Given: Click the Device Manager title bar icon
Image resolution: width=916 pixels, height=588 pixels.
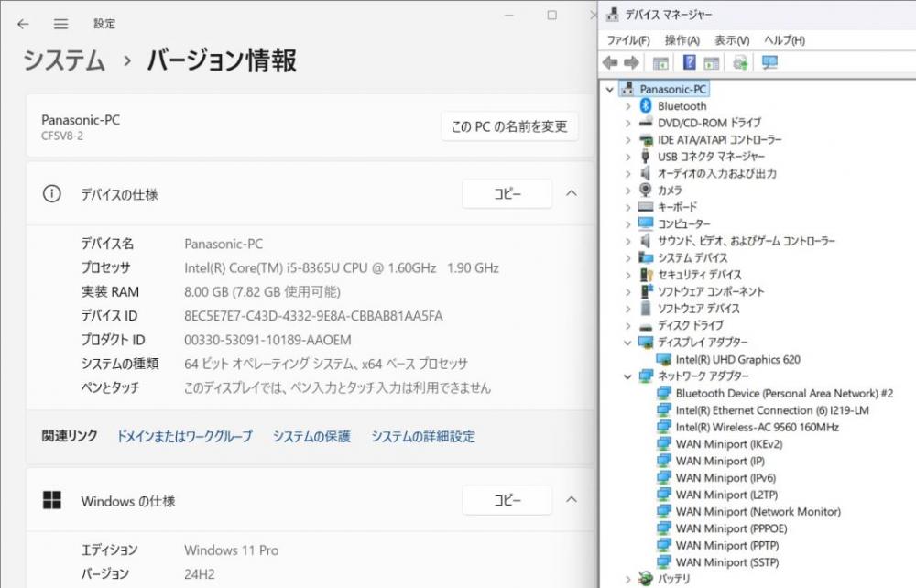Looking at the screenshot, I should point(612,14).
